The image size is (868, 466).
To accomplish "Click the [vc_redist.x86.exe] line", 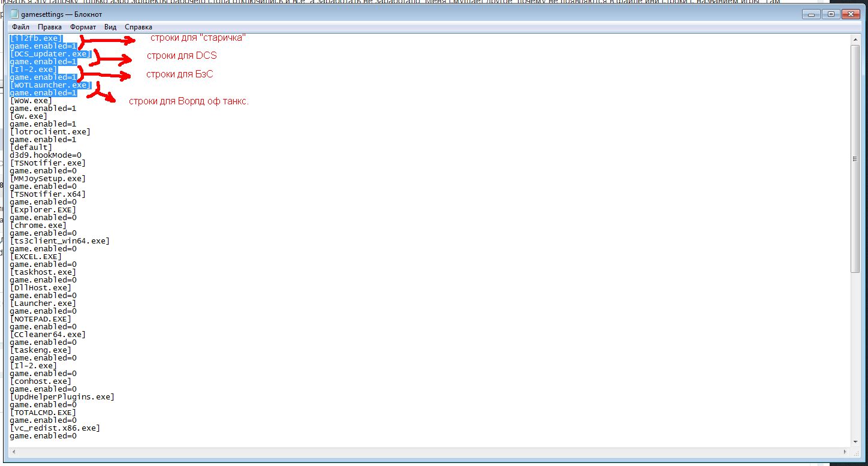I will coord(55,428).
